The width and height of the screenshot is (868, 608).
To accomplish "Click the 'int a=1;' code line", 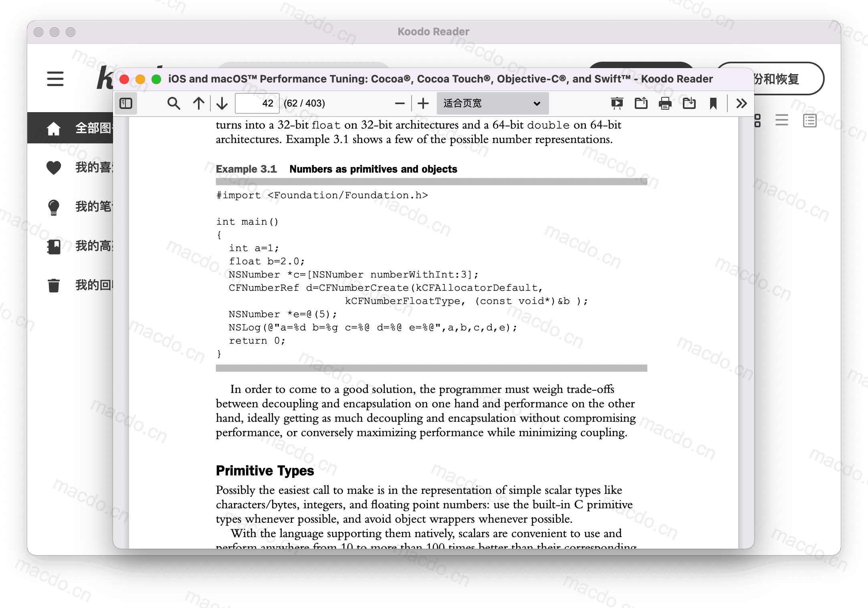I will pyautogui.click(x=254, y=248).
